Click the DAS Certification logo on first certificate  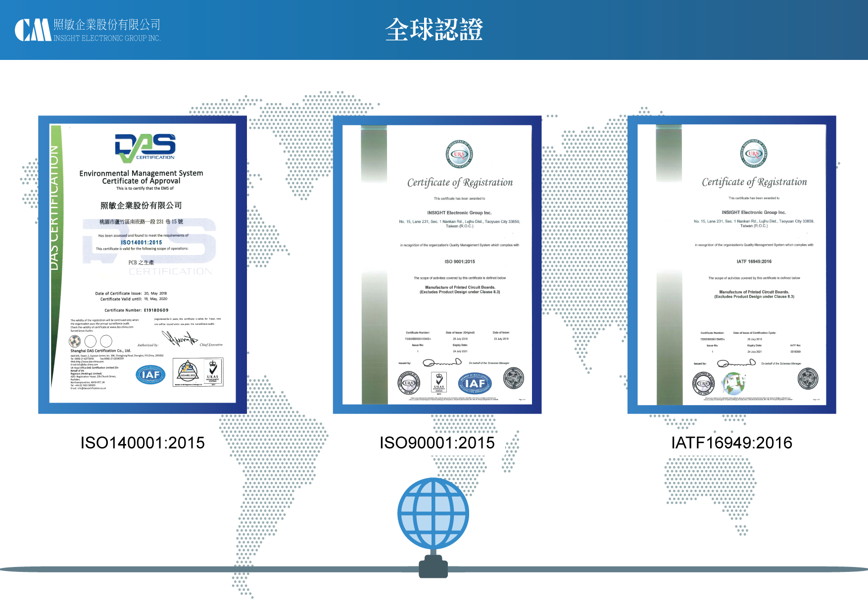pos(145,148)
